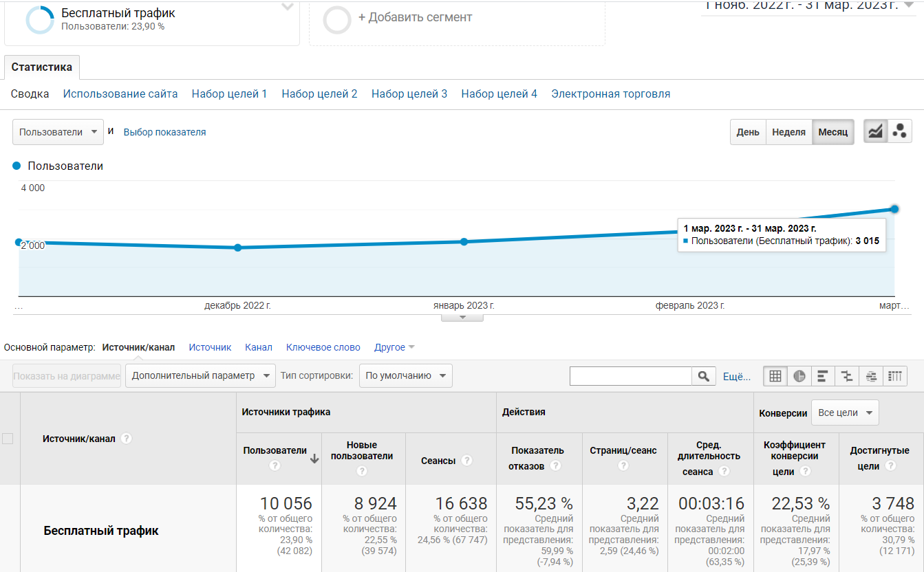Show the line chart view
The height and width of the screenshot is (572, 924).
click(875, 132)
